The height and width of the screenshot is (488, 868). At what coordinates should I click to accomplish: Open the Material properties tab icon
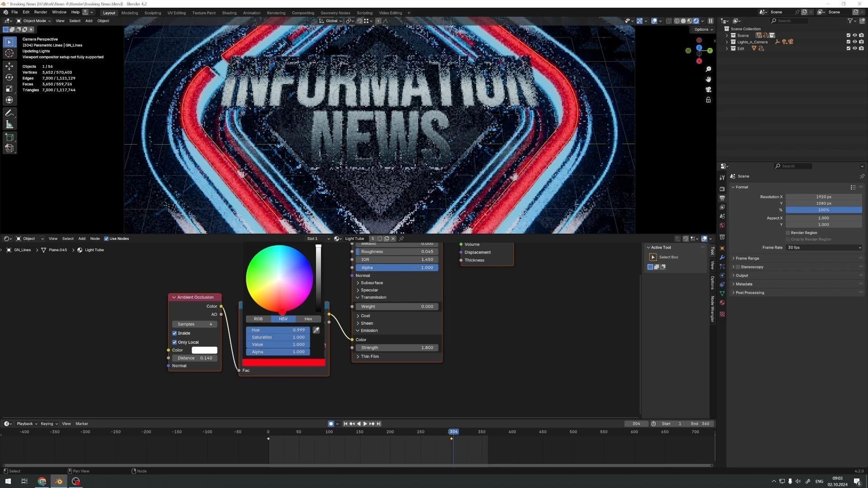click(x=722, y=303)
